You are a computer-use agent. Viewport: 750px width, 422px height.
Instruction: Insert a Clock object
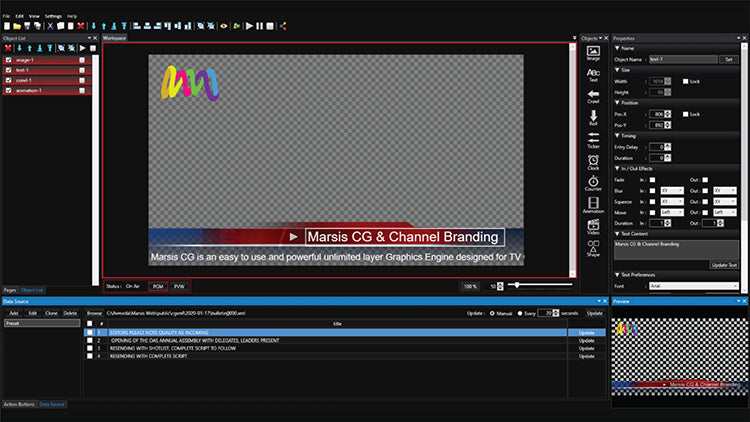[x=593, y=161]
